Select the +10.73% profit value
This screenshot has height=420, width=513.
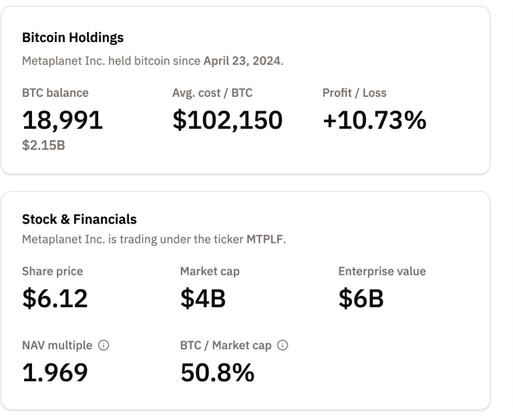[x=374, y=120]
